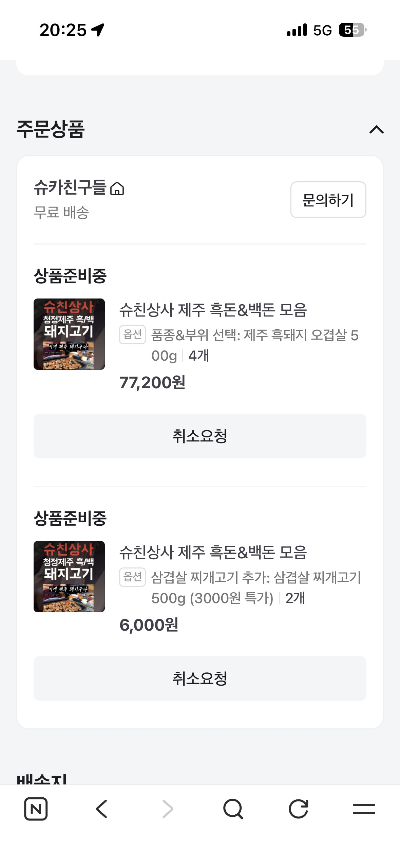Tap the location arrow in status bar
The height and width of the screenshot is (868, 400).
98,30
